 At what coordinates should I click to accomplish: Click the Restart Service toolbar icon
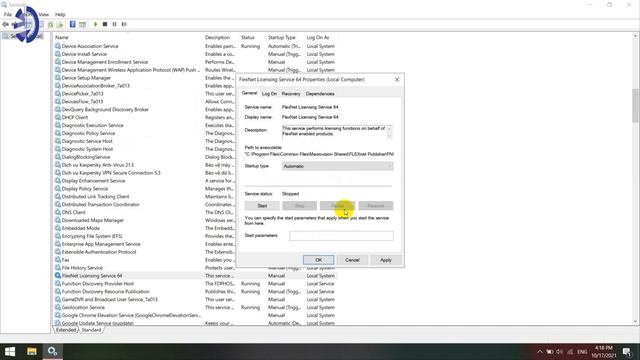tap(124, 24)
